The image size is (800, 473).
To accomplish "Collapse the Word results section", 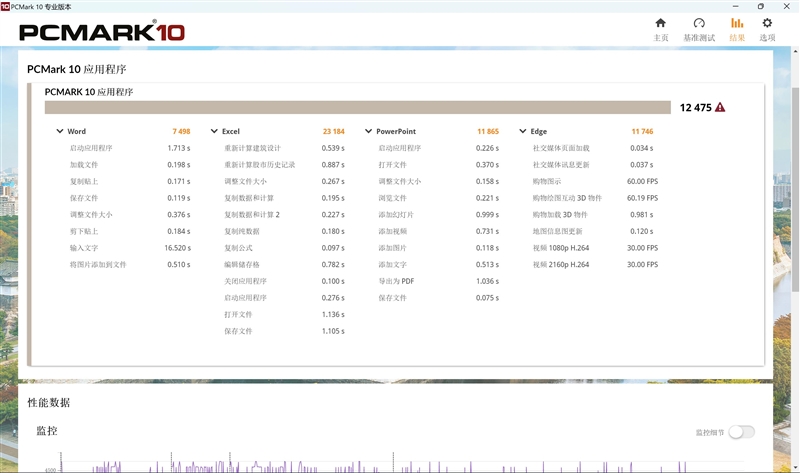I will [x=60, y=131].
